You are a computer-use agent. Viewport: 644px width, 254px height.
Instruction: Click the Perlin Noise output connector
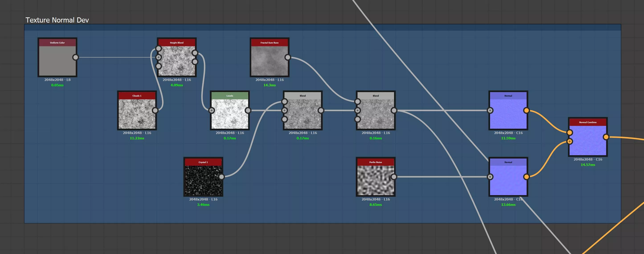coord(394,177)
